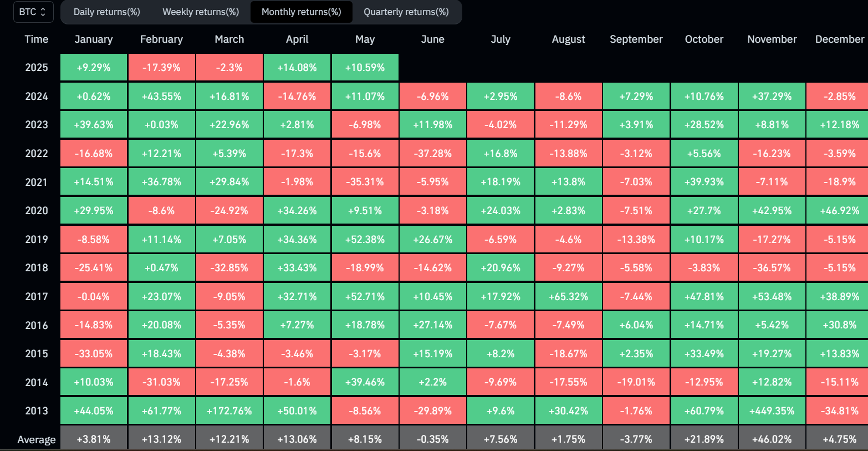
Task: Click the September column header
Action: click(x=636, y=39)
